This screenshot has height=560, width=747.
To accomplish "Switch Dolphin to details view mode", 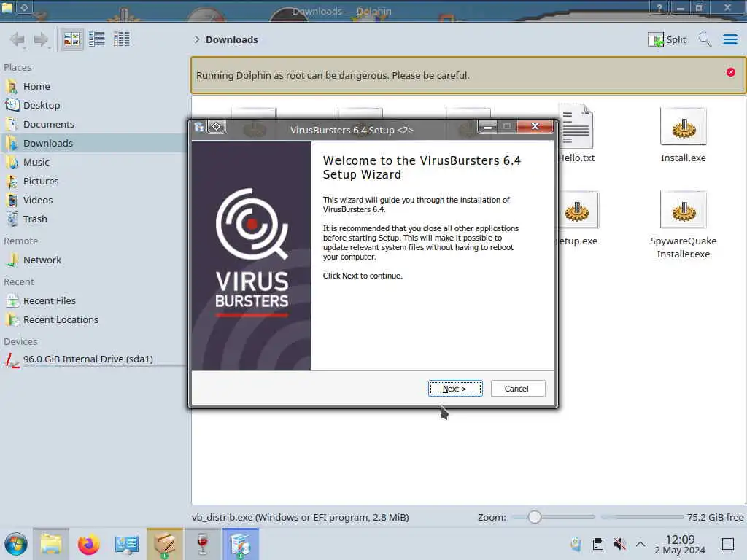I will tap(122, 39).
